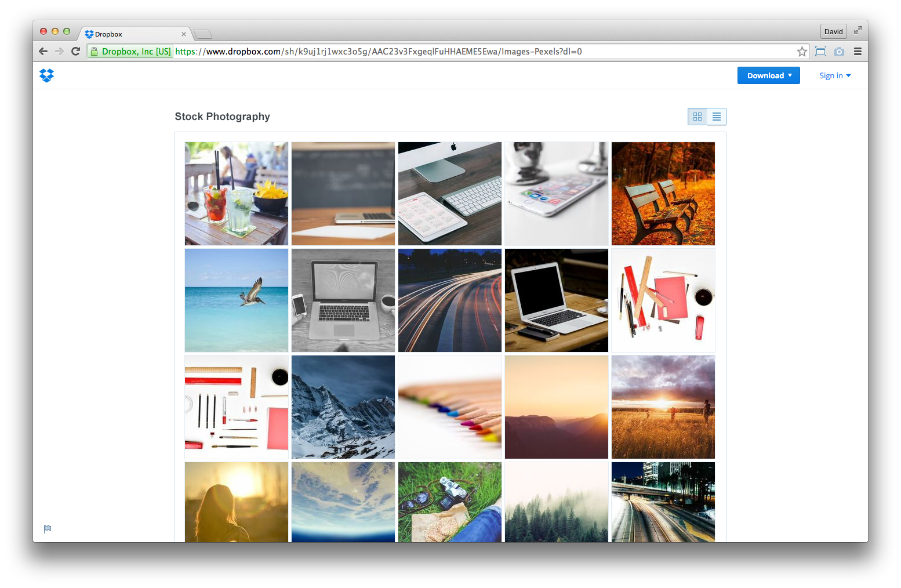Click the David profile button
The image size is (901, 588).
[833, 31]
